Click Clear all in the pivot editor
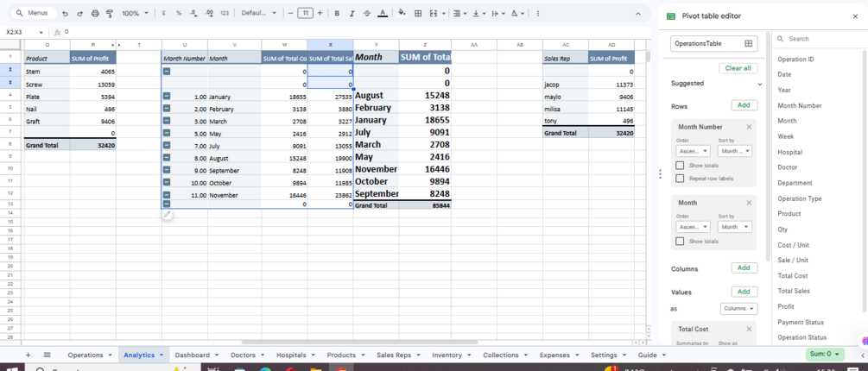Image resolution: width=868 pixels, height=371 pixels. [738, 68]
